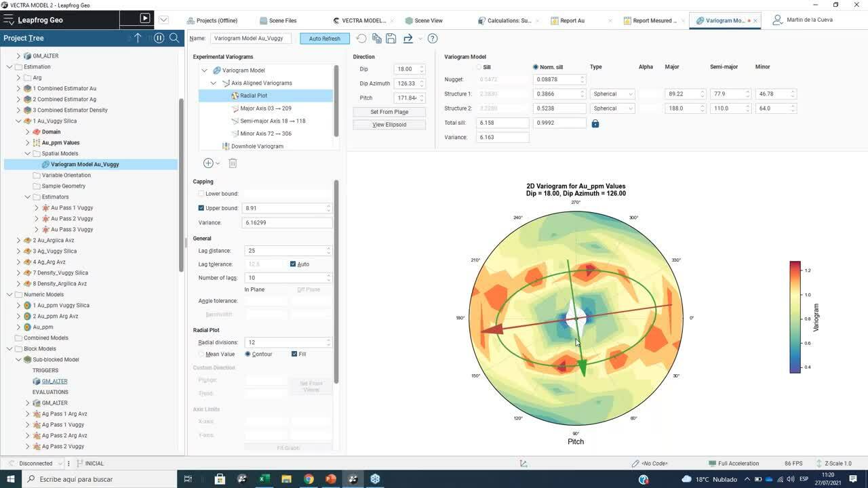The image size is (868, 488).
Task: Switch to Scene Files tab
Action: click(x=279, y=20)
